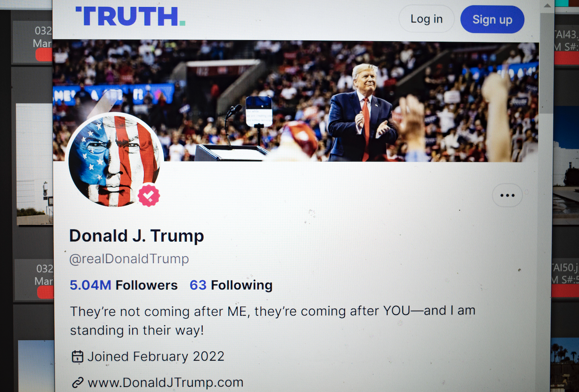Screen dimensions: 579x392
Task: Visit the www.DonaldJTrump.com link
Action: (x=165, y=382)
